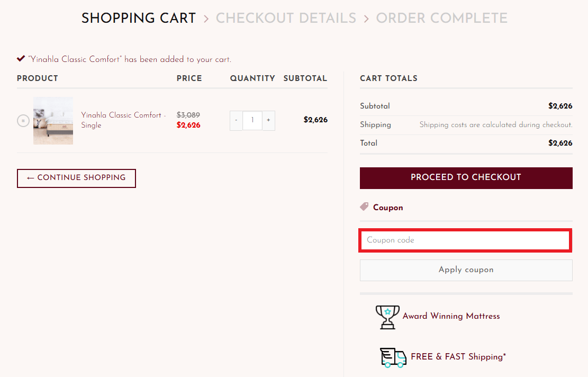Click the quantity number field

[x=252, y=120]
